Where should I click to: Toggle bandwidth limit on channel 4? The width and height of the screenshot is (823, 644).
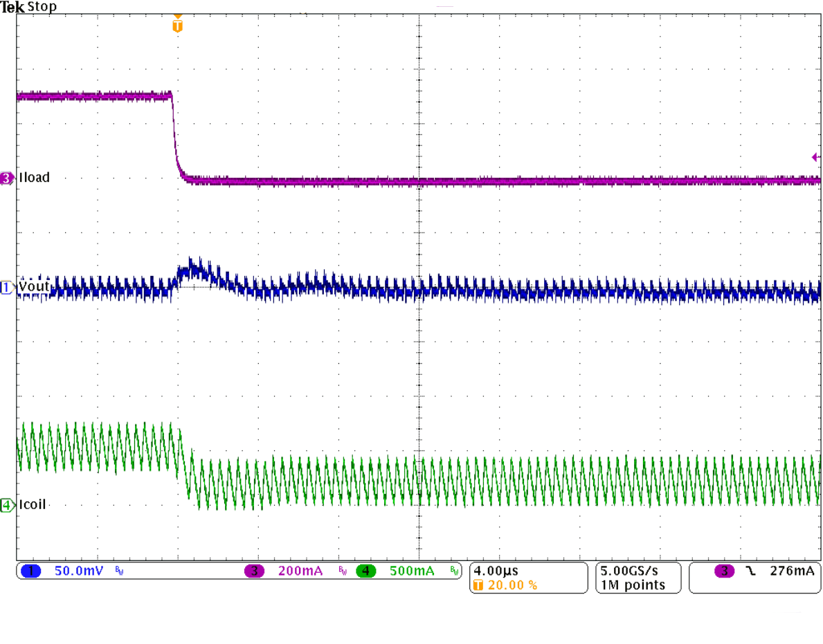pos(455,571)
